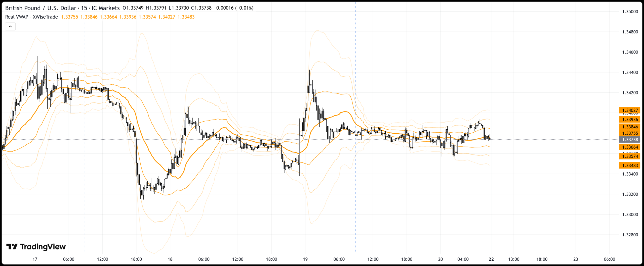The height and width of the screenshot is (266, 644).
Task: Select the orange 1.34027 price axis tag
Action: 630,110
